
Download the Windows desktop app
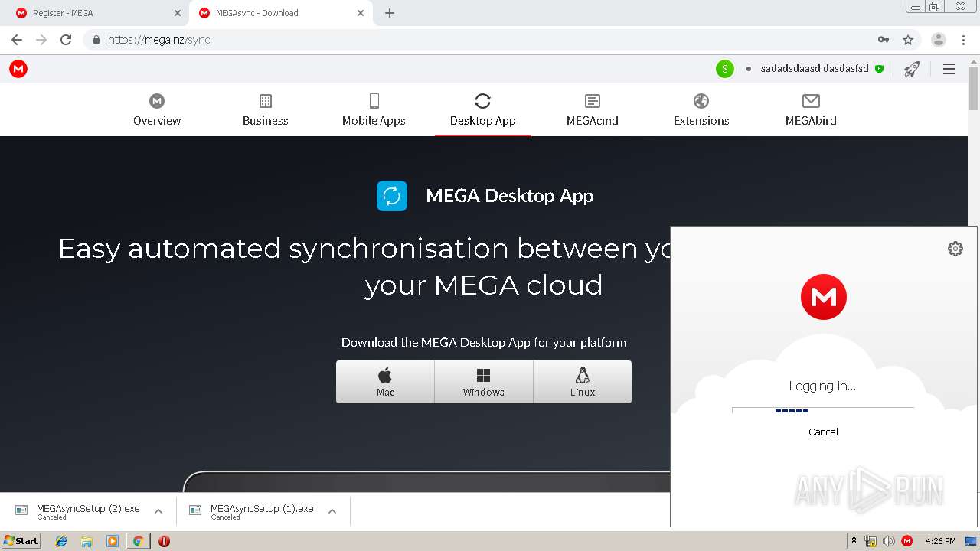(484, 382)
